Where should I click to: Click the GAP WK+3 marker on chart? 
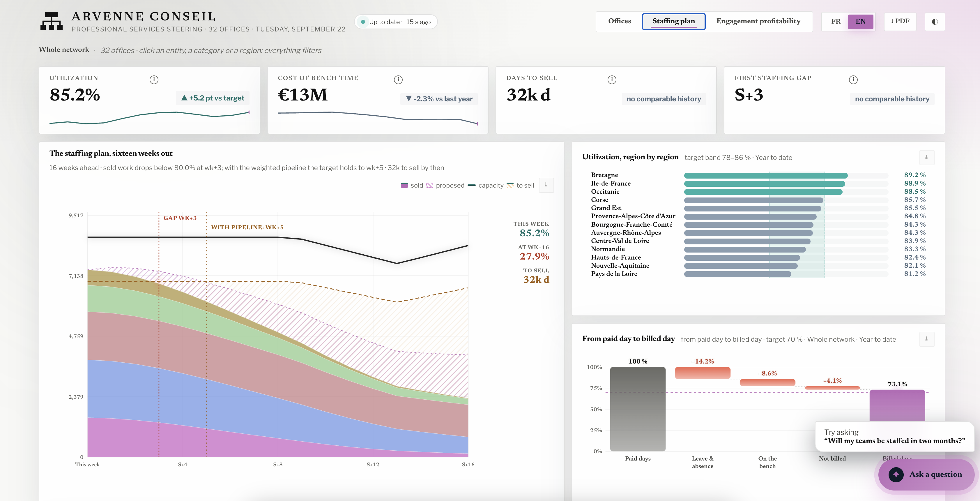[x=180, y=218]
